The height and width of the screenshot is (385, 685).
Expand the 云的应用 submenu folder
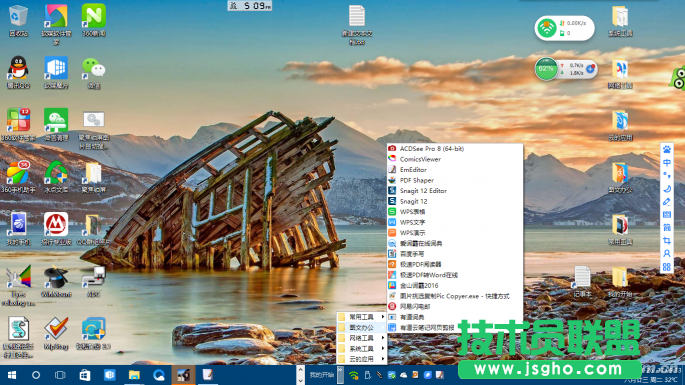click(361, 359)
